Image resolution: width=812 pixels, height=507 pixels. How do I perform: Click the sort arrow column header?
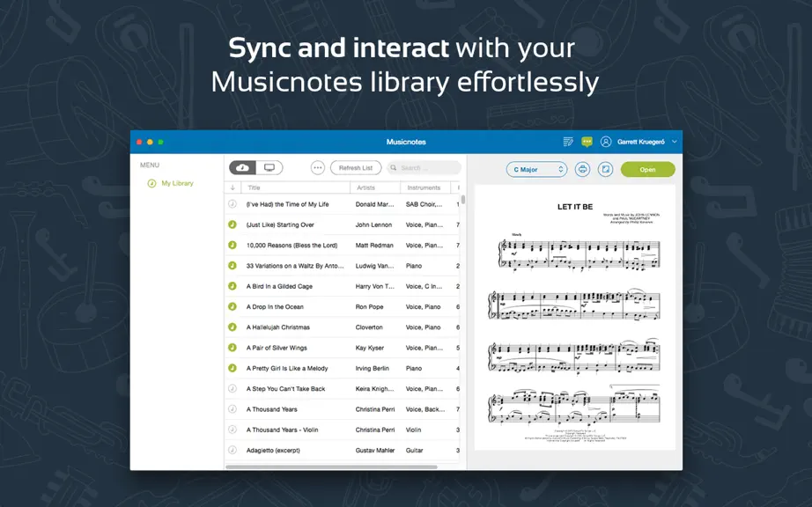coord(233,187)
